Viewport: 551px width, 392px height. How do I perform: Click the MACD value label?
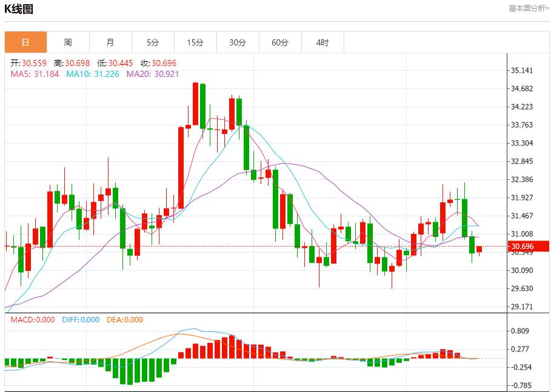click(33, 320)
